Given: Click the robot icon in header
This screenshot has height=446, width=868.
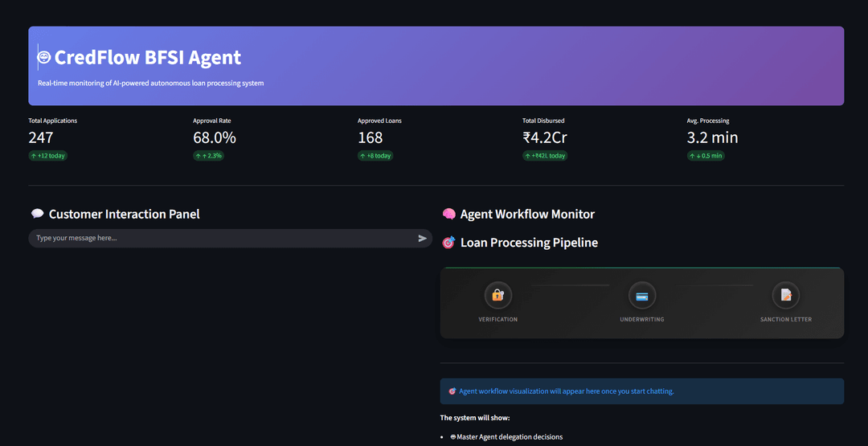Looking at the screenshot, I should tap(44, 58).
